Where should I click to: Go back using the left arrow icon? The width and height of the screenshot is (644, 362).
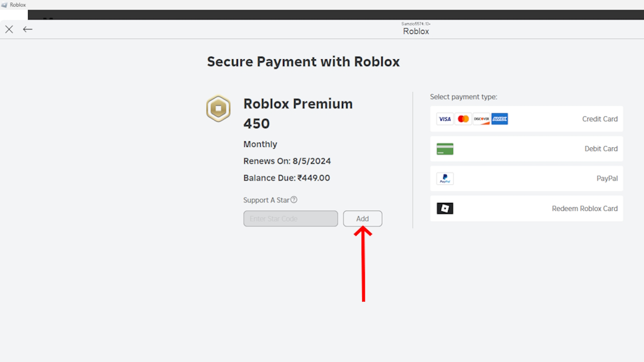coord(28,29)
